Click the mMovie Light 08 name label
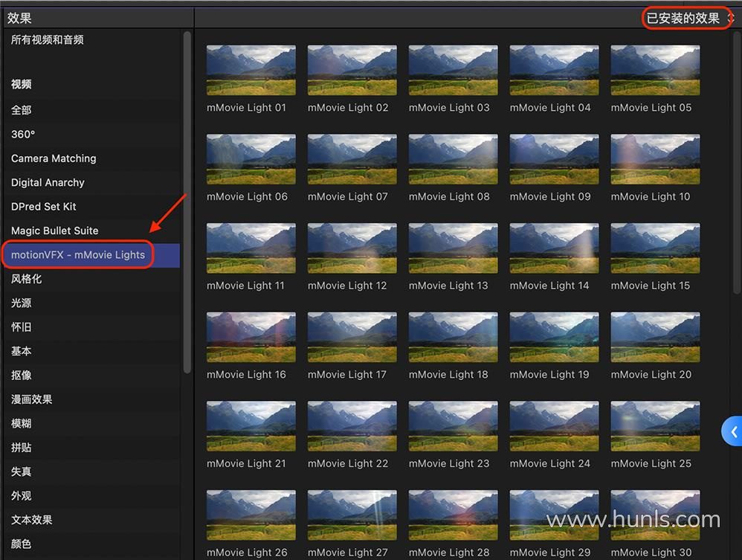The width and height of the screenshot is (742, 560). click(x=449, y=197)
